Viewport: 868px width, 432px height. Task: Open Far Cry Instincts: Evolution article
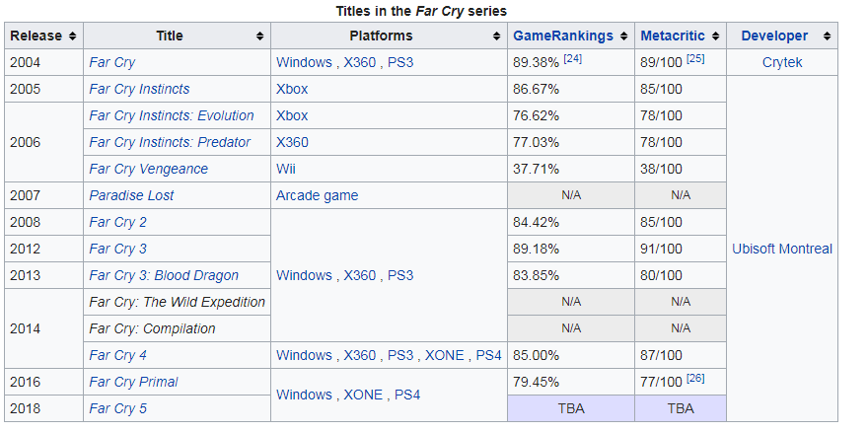(171, 115)
